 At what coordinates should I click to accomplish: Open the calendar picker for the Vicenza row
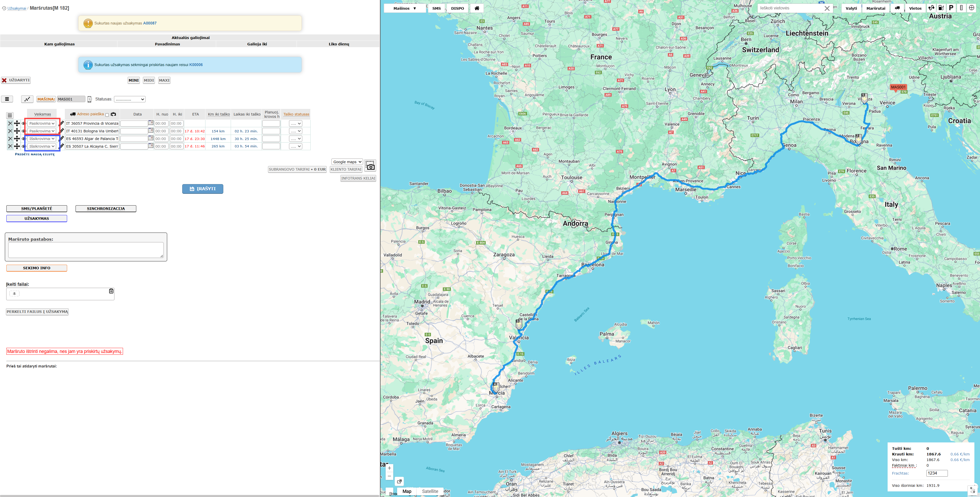click(x=151, y=123)
